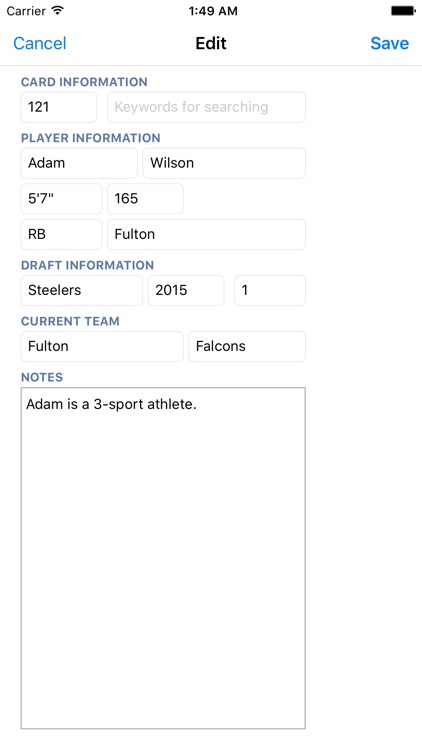This screenshot has width=422, height=750.
Task: Edit the first name field Adam
Action: click(x=79, y=163)
